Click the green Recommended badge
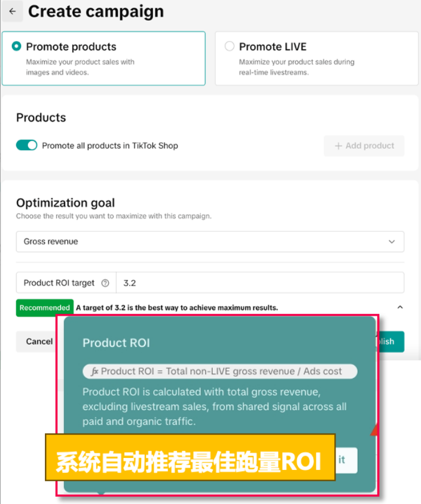421x504 pixels. click(x=44, y=307)
